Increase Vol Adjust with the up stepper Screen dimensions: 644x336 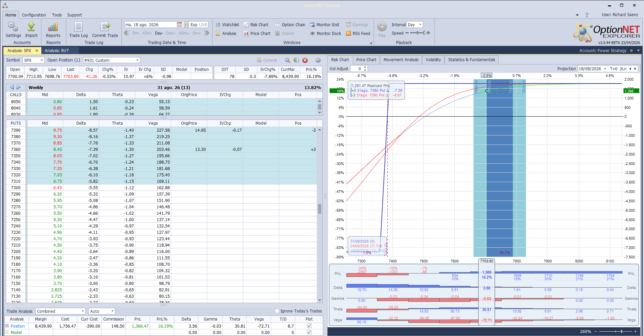[365, 67]
